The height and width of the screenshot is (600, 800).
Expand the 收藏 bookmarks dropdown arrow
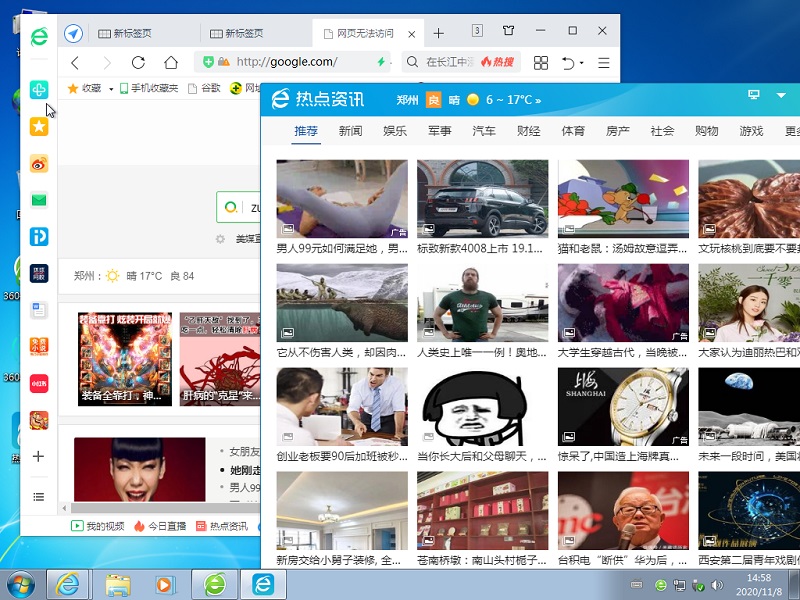coord(111,89)
